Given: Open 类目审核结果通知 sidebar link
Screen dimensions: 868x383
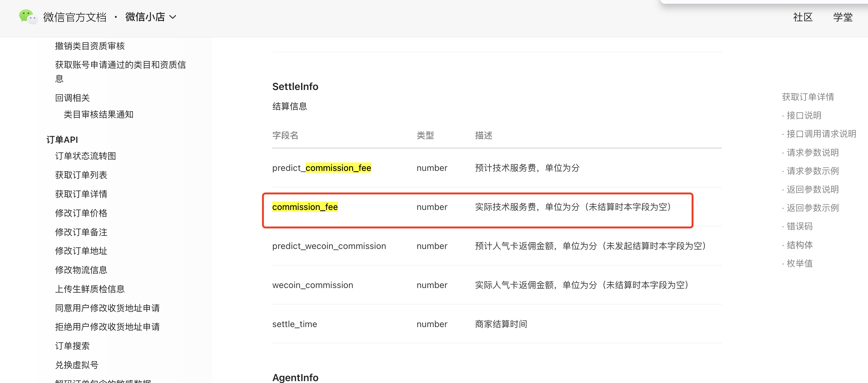Looking at the screenshot, I should point(98,114).
